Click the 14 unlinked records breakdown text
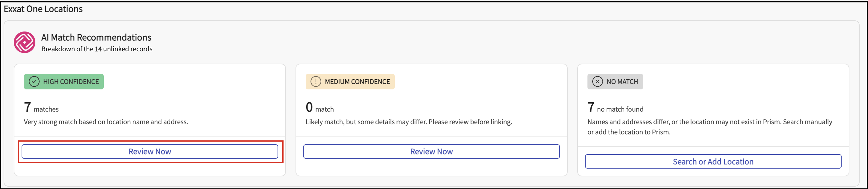868x189 pixels. tap(97, 49)
